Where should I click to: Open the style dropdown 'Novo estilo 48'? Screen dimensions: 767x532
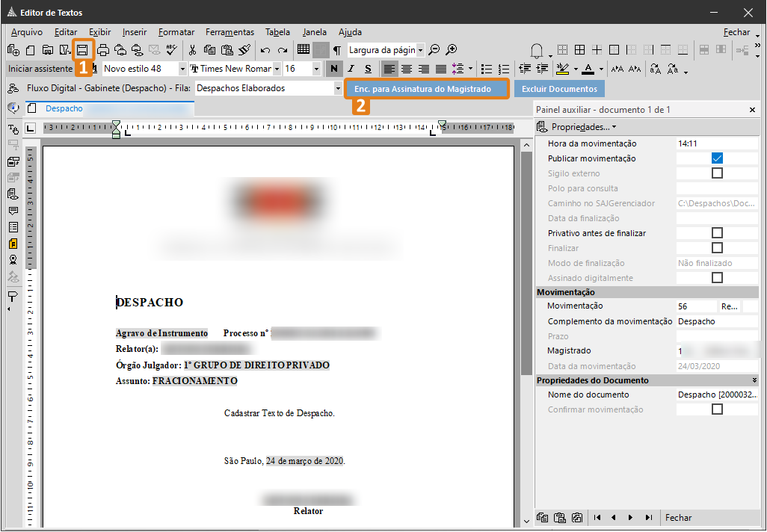182,69
